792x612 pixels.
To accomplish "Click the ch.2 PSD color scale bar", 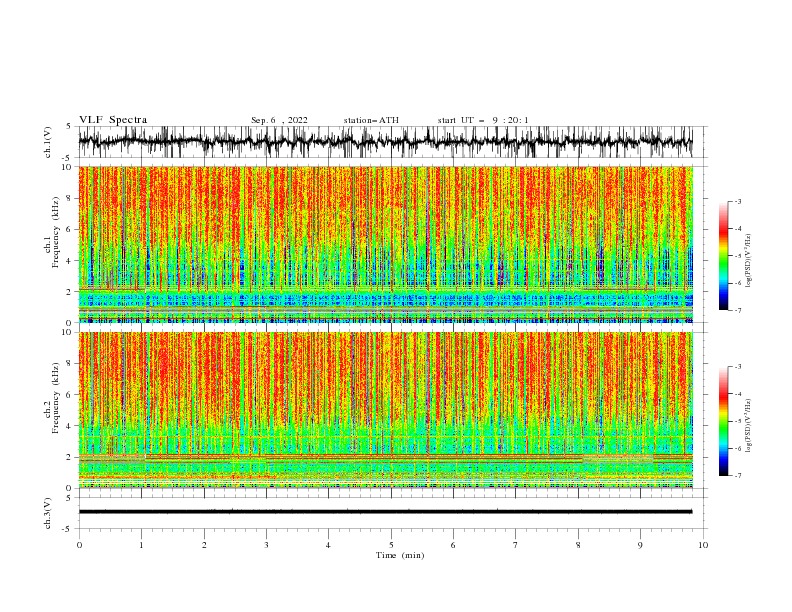I will tap(723, 421).
